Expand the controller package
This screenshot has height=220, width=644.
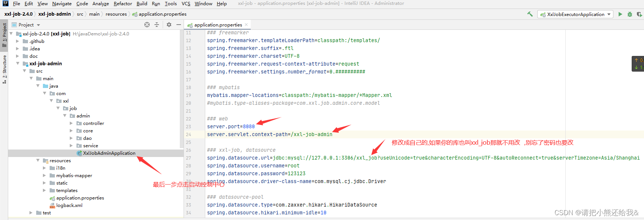(x=71, y=123)
